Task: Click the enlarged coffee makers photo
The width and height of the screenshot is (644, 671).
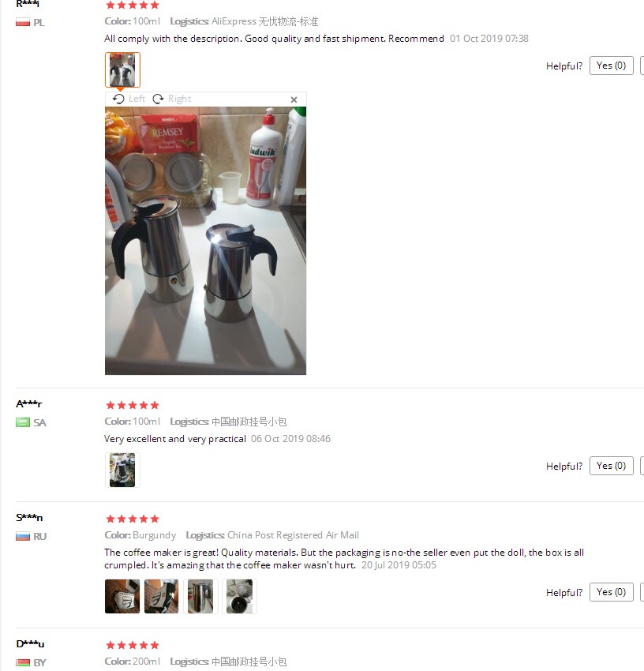Action: [205, 241]
